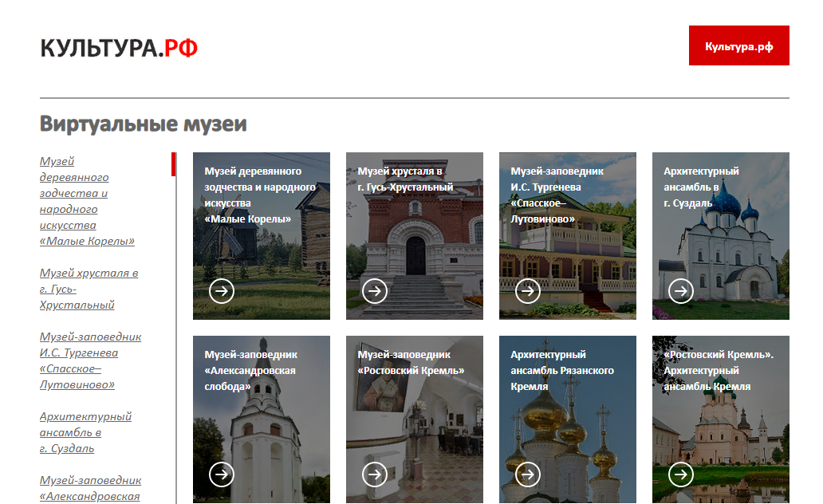Click the red Культура.рф button
Viewport: 823px width, 504px height.
click(x=738, y=46)
